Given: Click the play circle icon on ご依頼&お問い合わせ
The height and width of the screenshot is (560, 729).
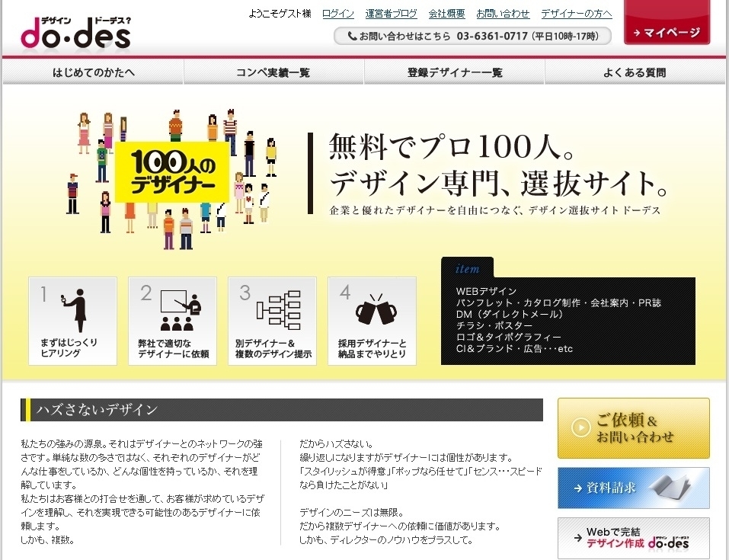Looking at the screenshot, I should pyautogui.click(x=580, y=427).
